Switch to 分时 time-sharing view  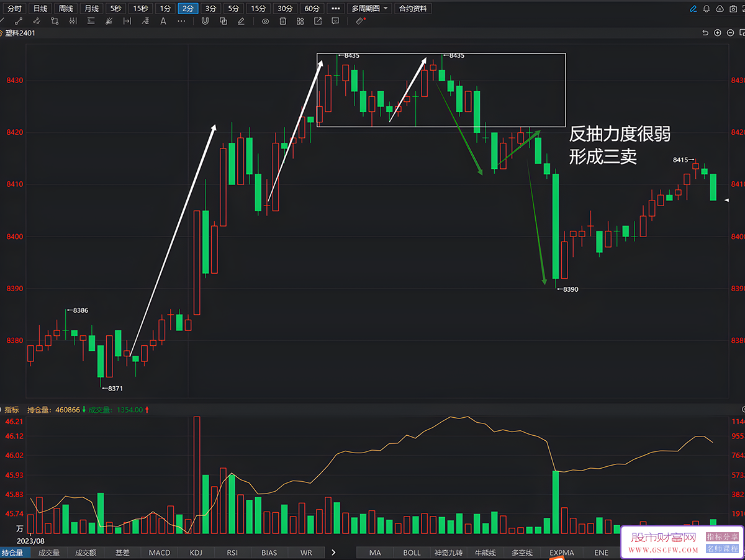coord(14,9)
